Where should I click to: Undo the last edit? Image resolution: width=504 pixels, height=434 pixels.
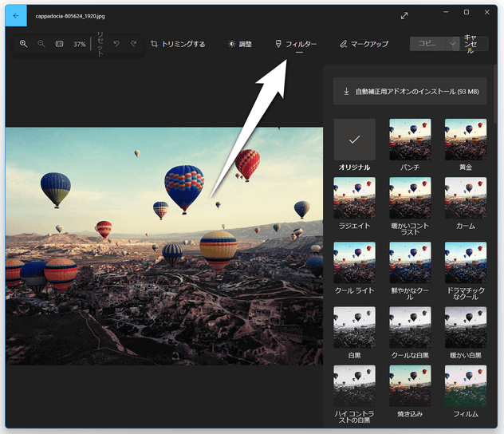[x=116, y=43]
